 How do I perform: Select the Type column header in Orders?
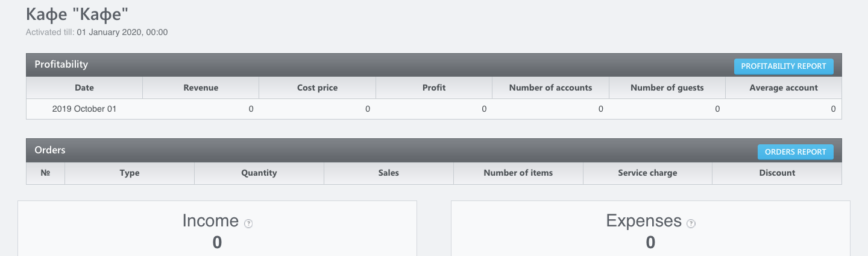point(130,173)
